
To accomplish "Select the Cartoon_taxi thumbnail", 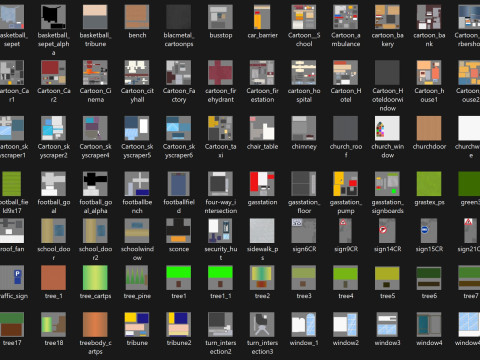I will click(220, 128).
